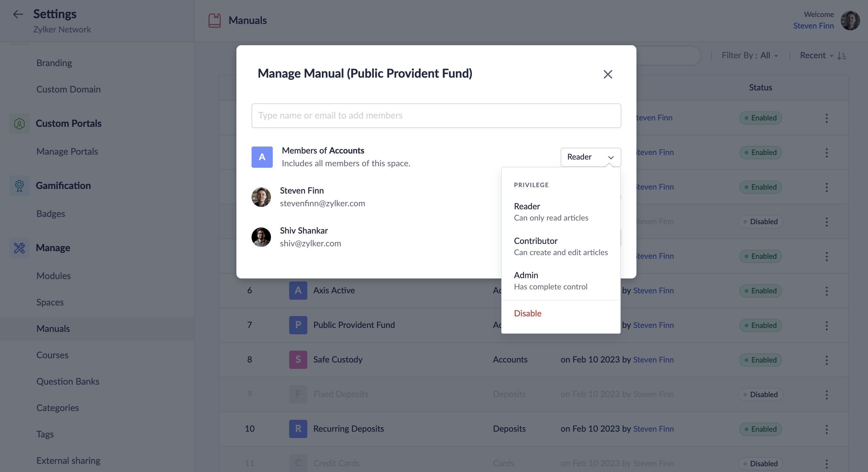Open External sharing in the sidebar
This screenshot has width=868, height=472.
click(x=68, y=460)
